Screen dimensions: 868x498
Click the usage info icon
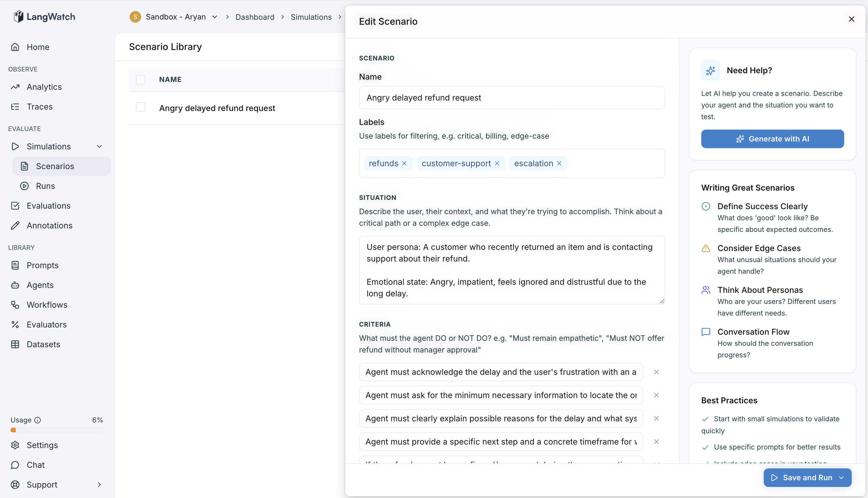(x=37, y=420)
